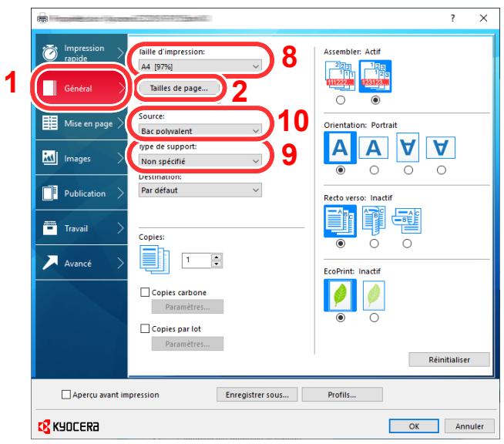Expand the Mise en page chevron
This screenshot has height=444, width=504.
[120, 123]
